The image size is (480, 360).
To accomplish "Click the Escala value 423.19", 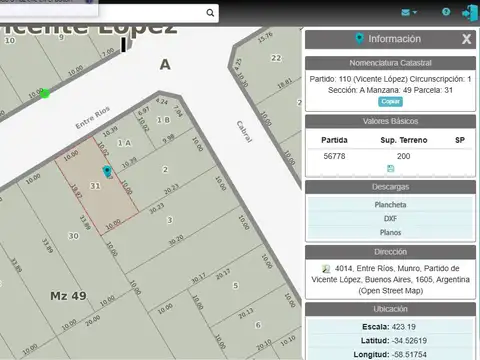I will pos(404,327).
